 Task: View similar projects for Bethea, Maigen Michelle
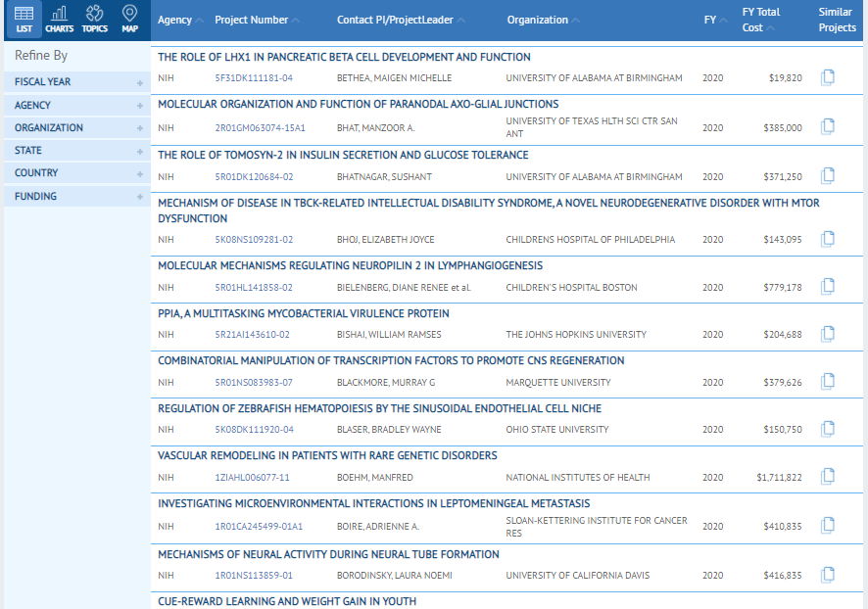[828, 77]
